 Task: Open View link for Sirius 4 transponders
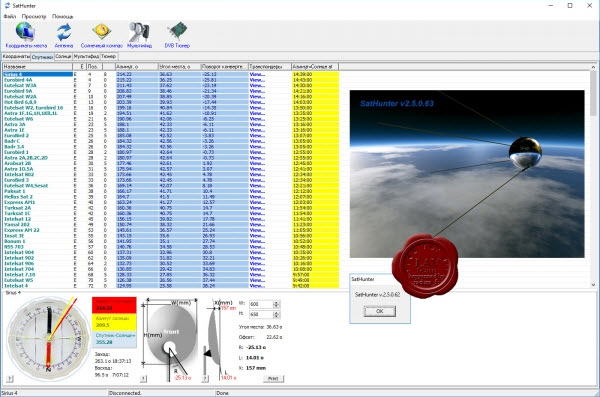[257, 74]
